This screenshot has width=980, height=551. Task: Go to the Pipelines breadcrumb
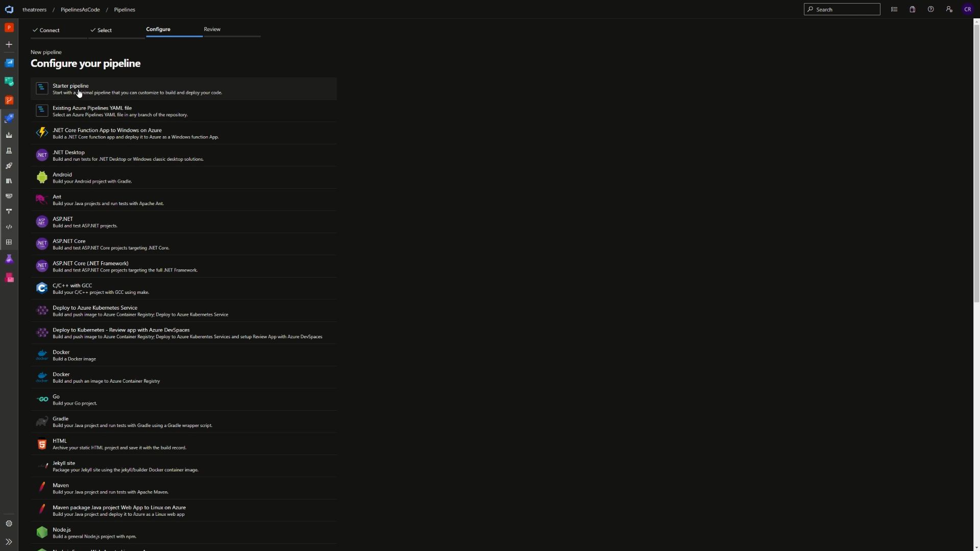click(125, 10)
